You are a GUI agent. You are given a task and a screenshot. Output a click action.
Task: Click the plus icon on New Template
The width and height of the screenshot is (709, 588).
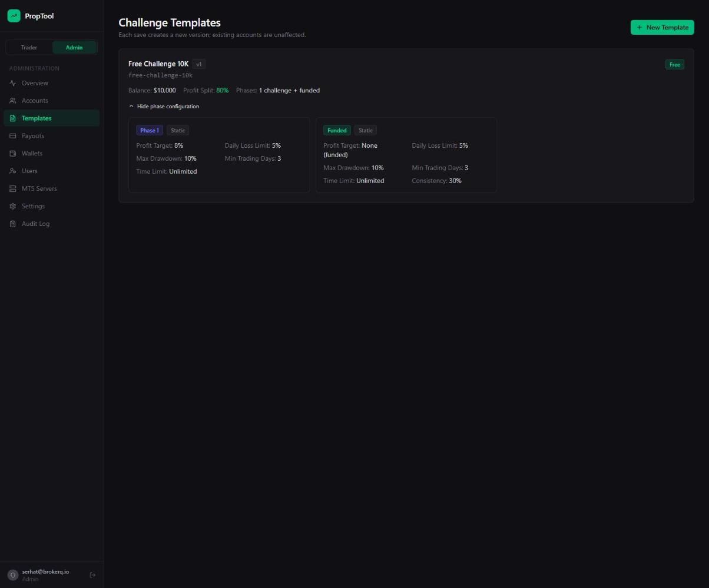[x=640, y=27]
